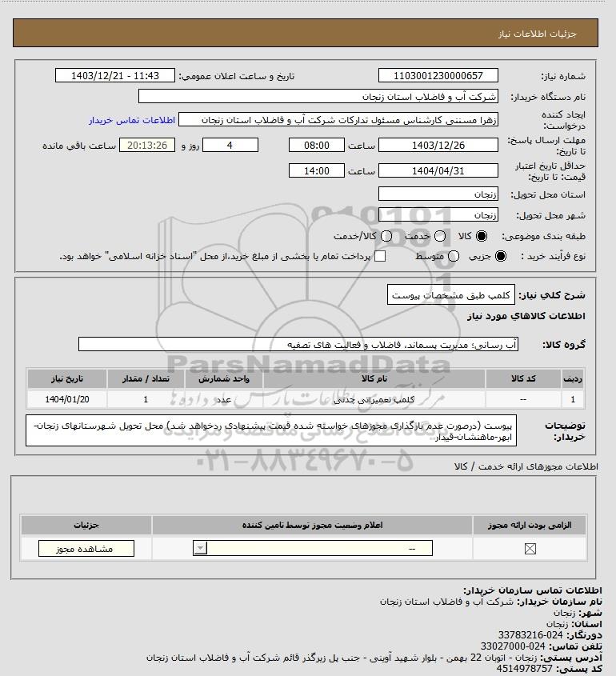Click the response deadline time 08:00
The width and height of the screenshot is (616, 676).
pyautogui.click(x=317, y=146)
